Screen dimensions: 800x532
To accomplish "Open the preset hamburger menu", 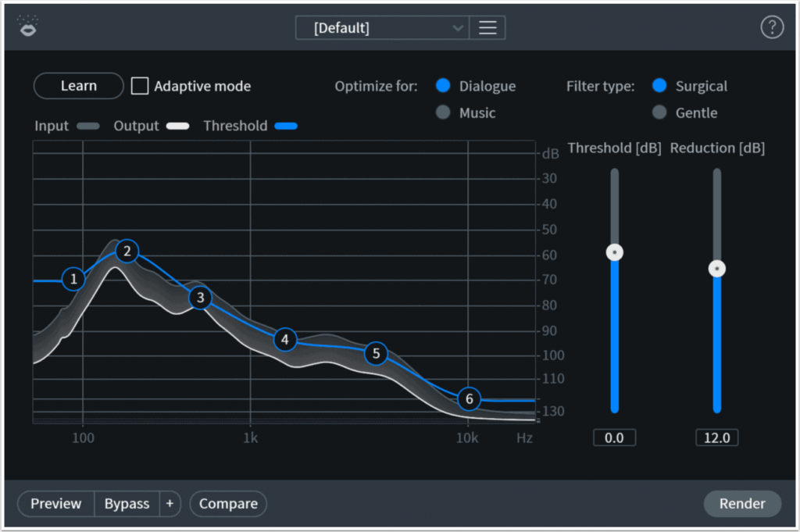I will (x=487, y=28).
